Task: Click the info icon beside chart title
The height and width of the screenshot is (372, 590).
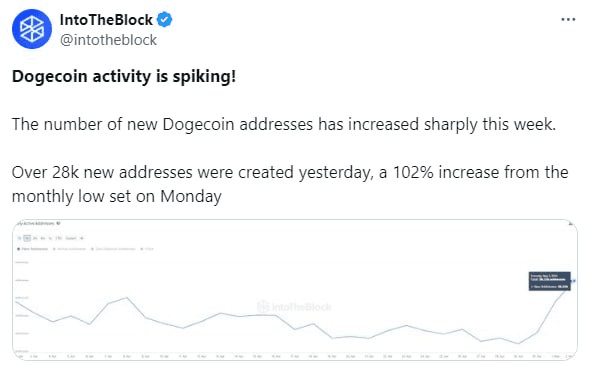Action: point(58,223)
